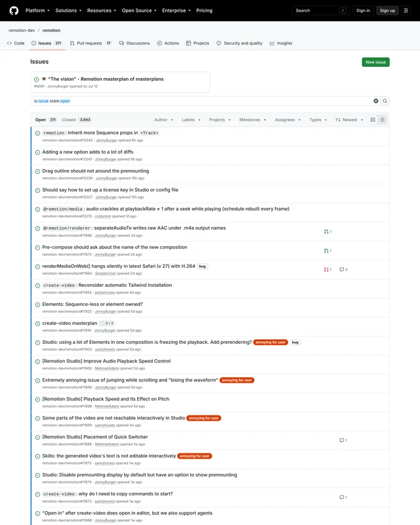Open pinned issue The vision masterplan
The width and height of the screenshot is (420, 525).
pos(106,79)
